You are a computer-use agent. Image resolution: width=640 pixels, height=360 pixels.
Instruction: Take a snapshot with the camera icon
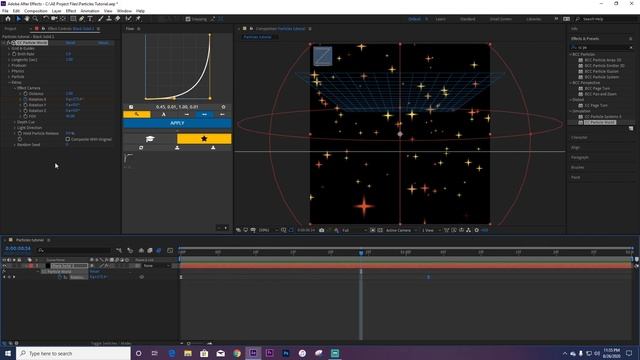coord(322,230)
